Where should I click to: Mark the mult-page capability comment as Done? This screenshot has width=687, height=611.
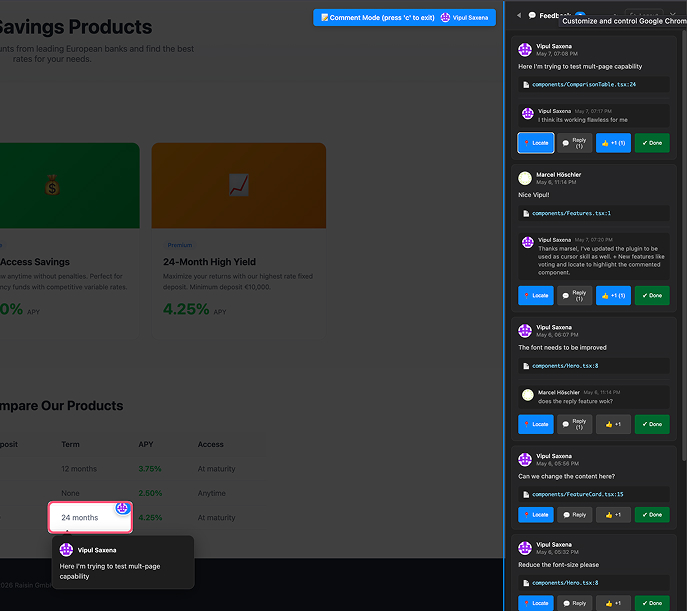(652, 143)
